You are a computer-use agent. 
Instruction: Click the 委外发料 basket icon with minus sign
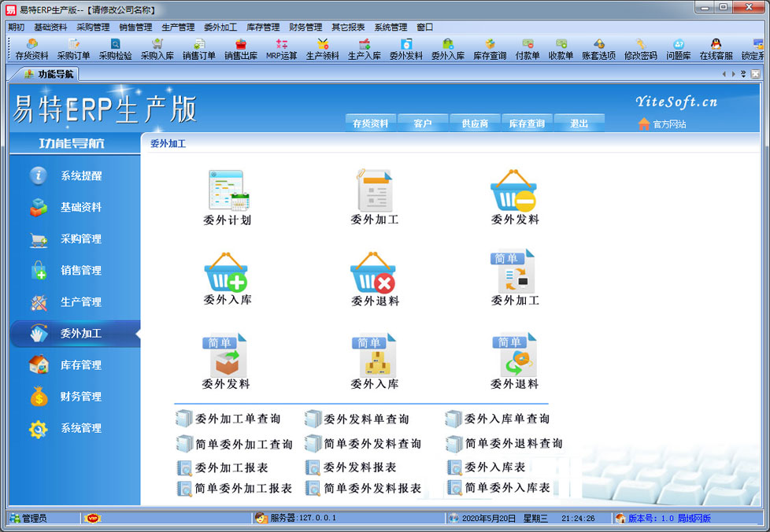tap(514, 191)
